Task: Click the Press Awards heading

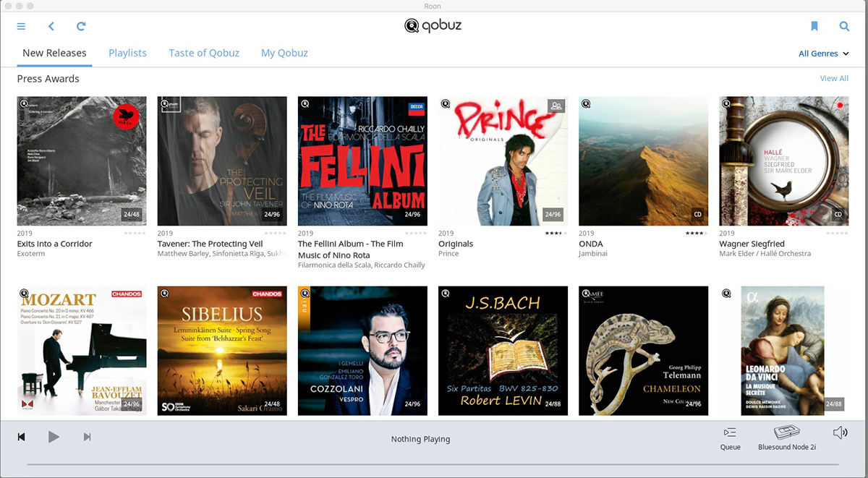Action: tap(48, 79)
